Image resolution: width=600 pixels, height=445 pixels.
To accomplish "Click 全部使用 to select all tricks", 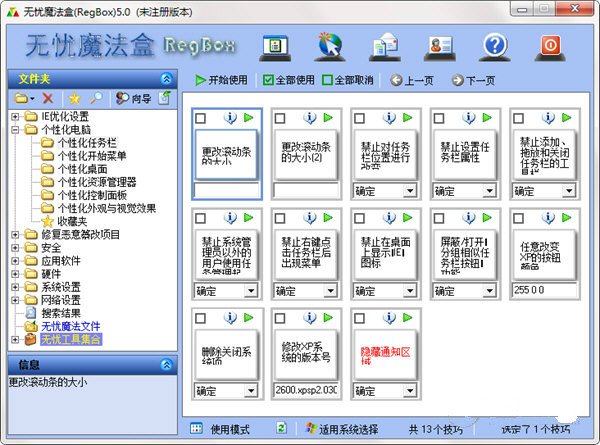I will 289,80.
